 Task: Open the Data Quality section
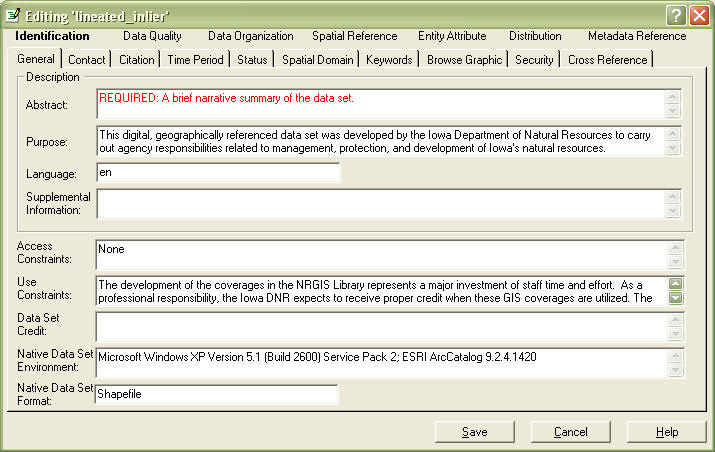(x=152, y=36)
